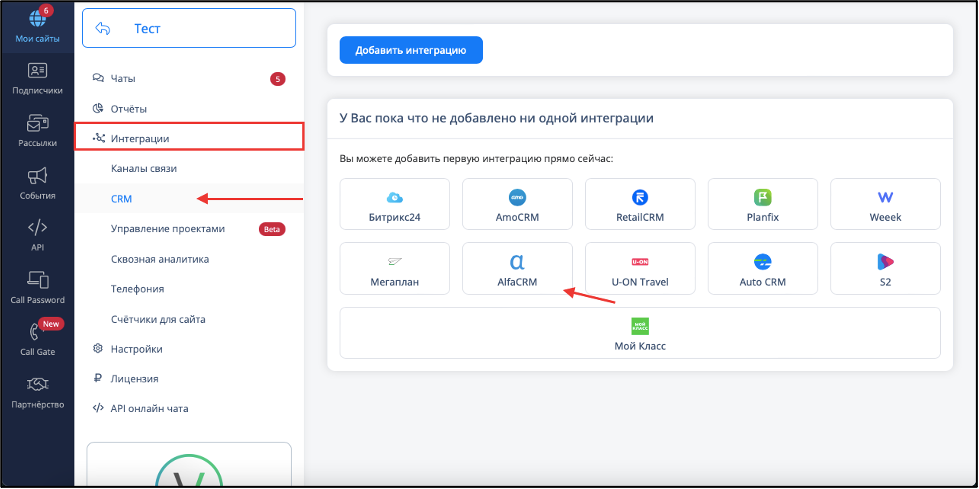Click the S2 label text
The height and width of the screenshot is (489, 979).
[x=885, y=282]
